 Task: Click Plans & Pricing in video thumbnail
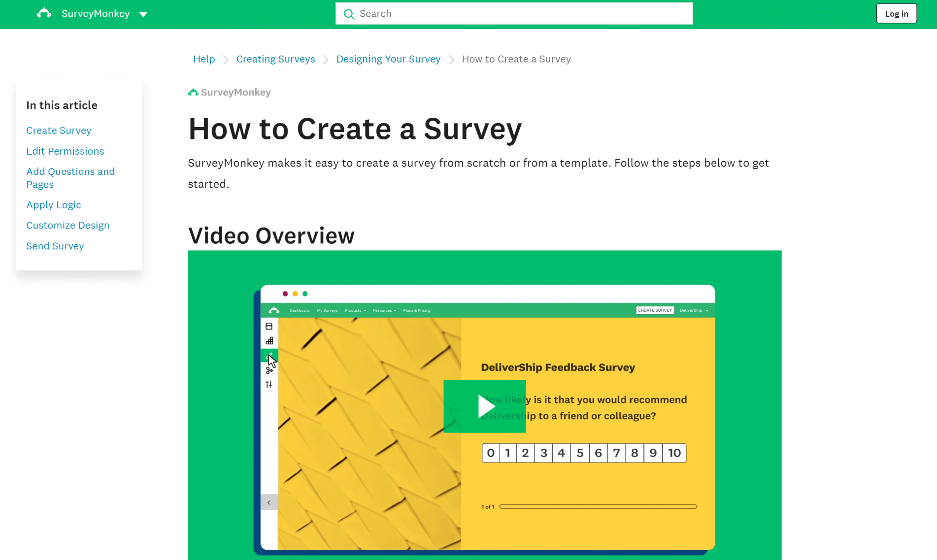[417, 311]
